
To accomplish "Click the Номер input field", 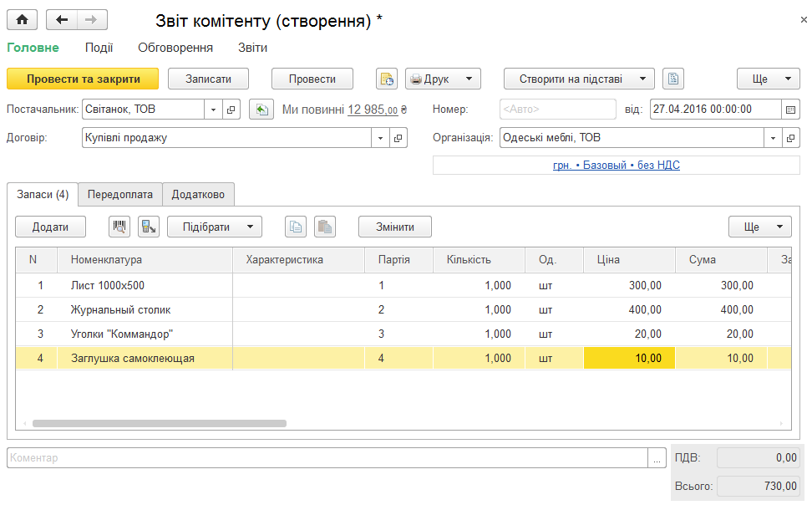I will coord(558,110).
